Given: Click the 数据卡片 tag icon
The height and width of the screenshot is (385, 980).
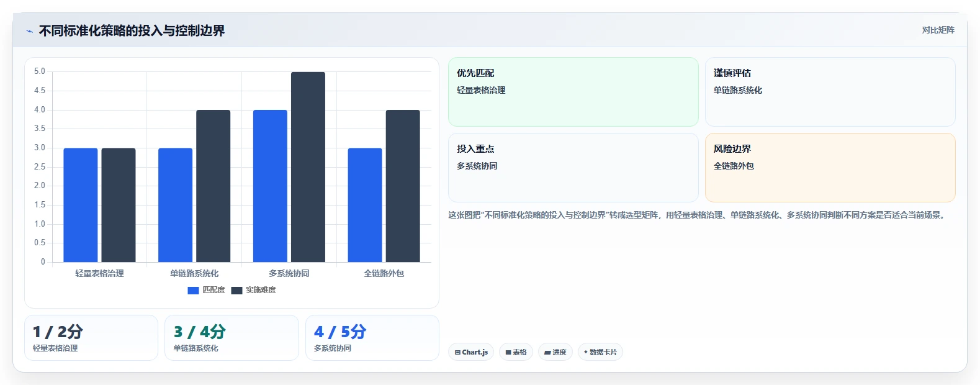Looking at the screenshot, I should pos(585,352).
